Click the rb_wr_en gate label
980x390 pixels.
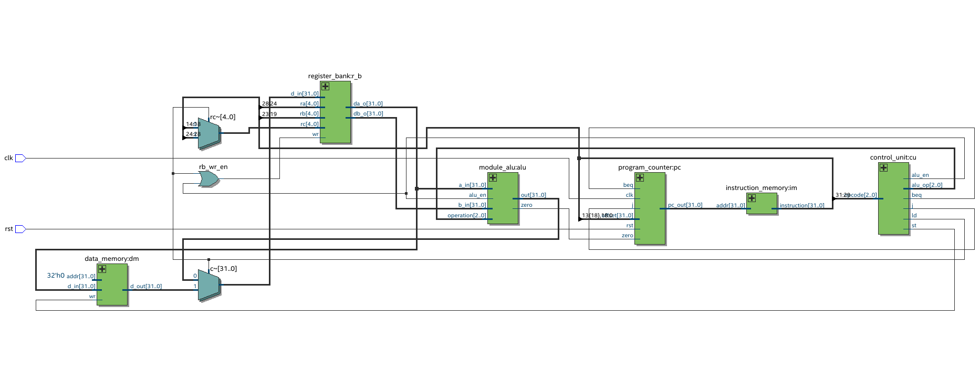pyautogui.click(x=213, y=167)
